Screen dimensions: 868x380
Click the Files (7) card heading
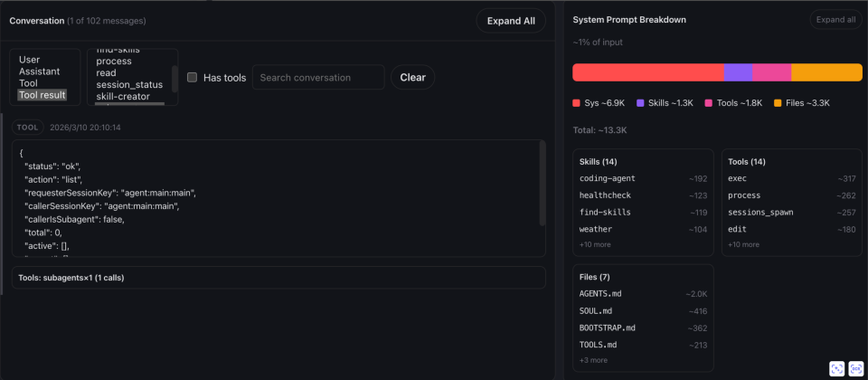pyautogui.click(x=595, y=277)
